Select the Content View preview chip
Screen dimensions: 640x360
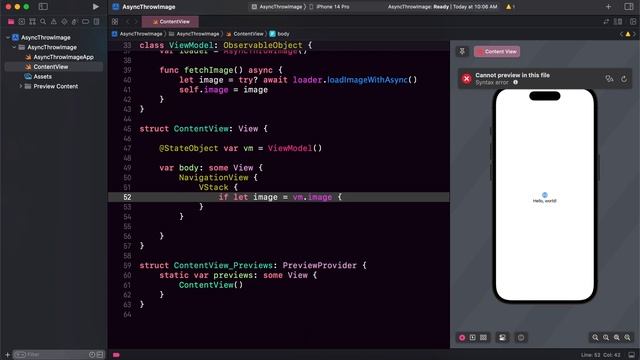coord(497,51)
